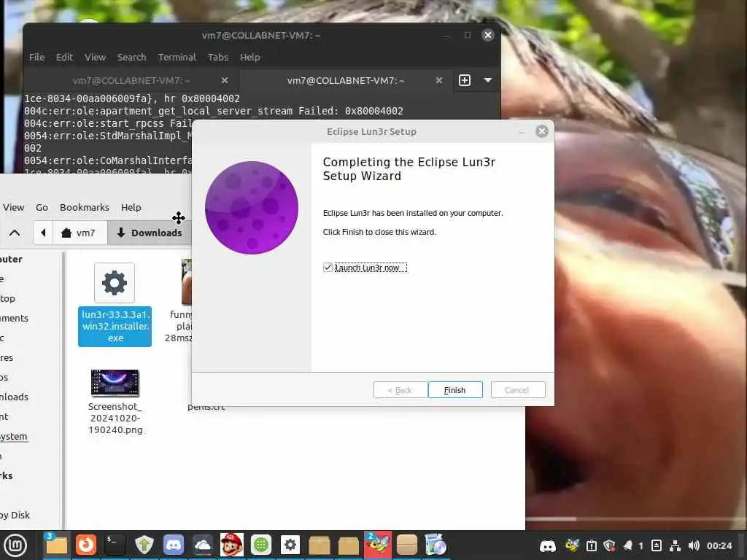Close the first terminal tab
Viewport: 747px width, 560px height.
point(225,80)
